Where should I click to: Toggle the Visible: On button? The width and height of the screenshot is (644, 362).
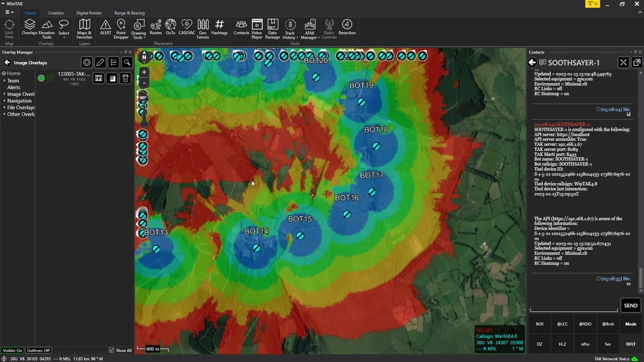[x=13, y=350]
